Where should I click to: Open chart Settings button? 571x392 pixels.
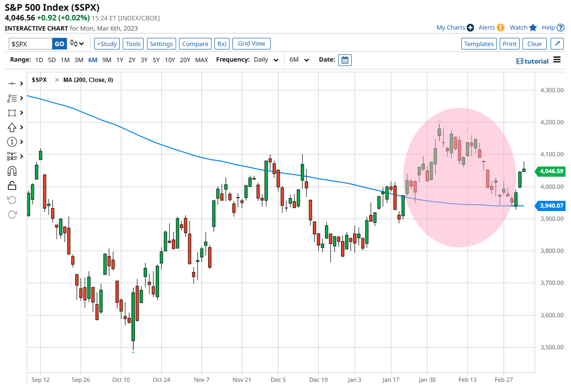pos(162,44)
